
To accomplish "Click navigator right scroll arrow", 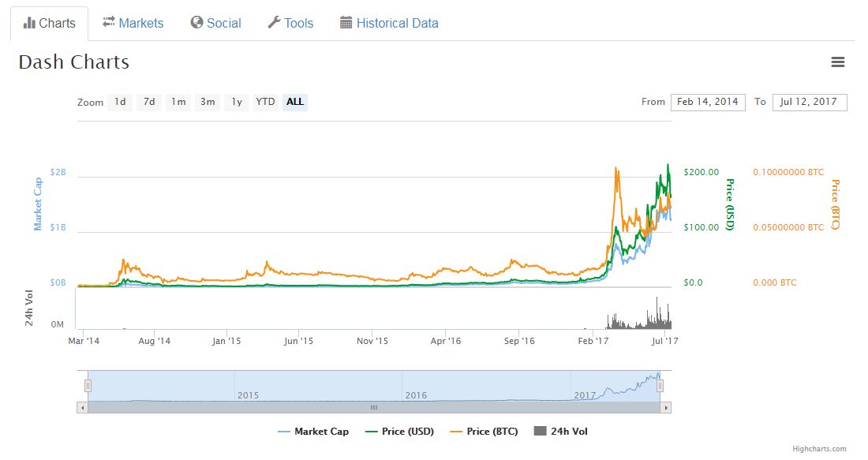I will 666,407.
